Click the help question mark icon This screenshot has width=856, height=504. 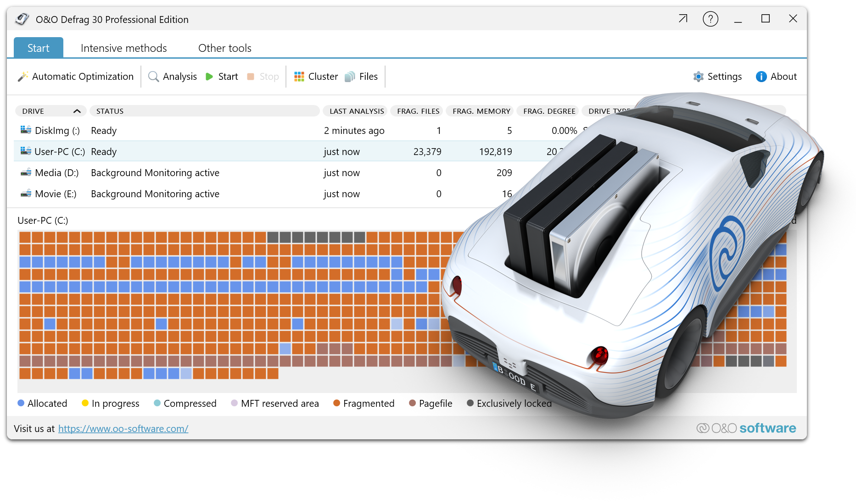[710, 19]
